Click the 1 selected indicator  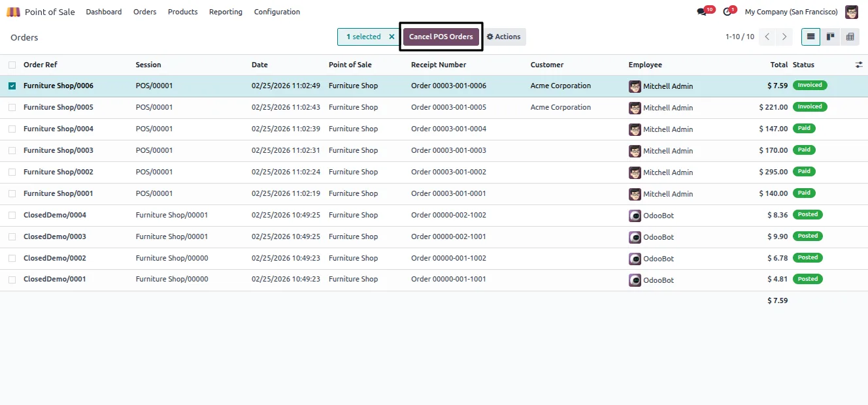[x=363, y=37]
